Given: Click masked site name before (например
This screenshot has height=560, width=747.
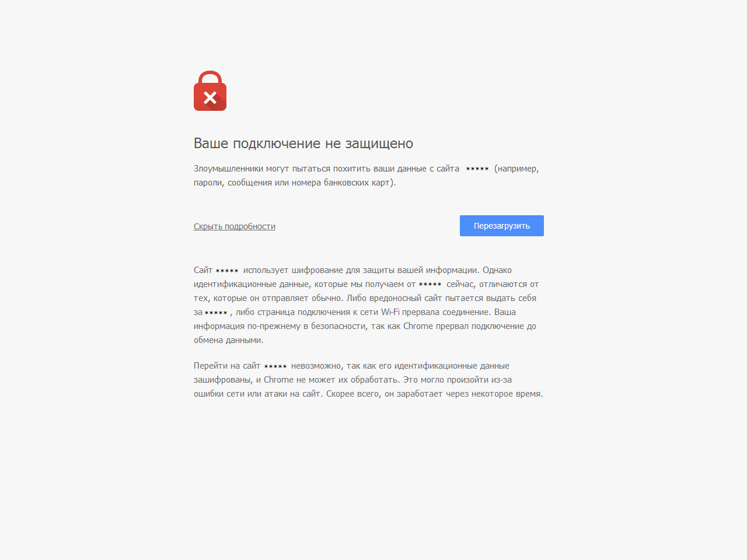Looking at the screenshot, I should 477,169.
